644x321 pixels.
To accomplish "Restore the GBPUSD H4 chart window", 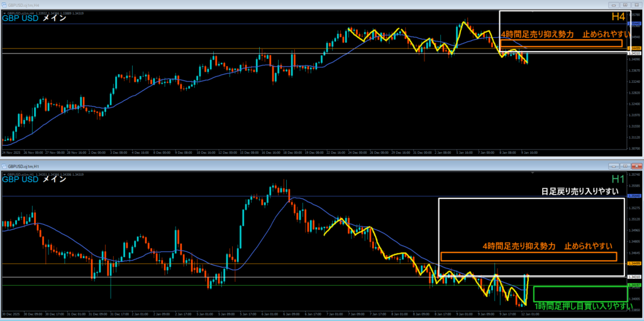I will 626,5.
